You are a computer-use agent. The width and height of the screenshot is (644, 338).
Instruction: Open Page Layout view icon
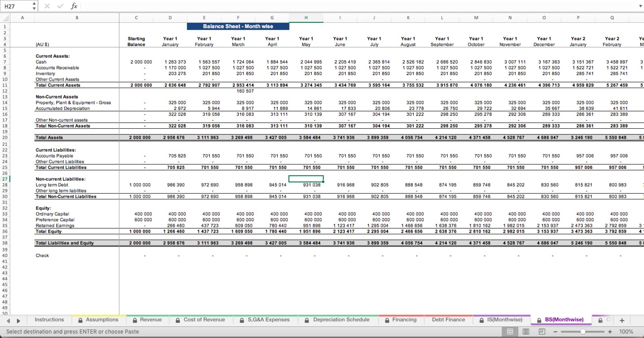[526, 332]
